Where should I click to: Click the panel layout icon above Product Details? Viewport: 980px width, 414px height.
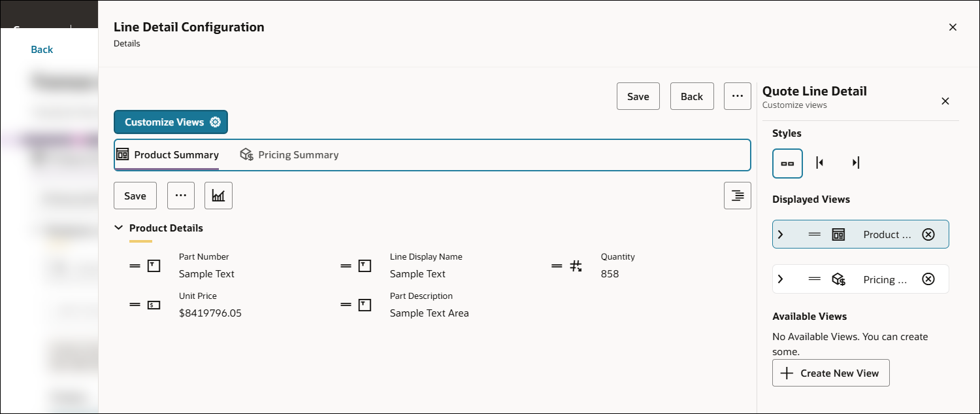(737, 195)
